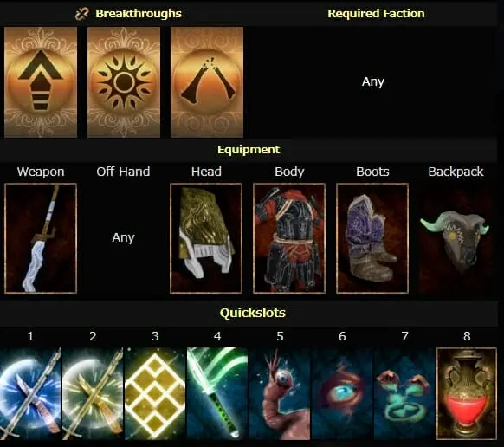
Task: Click quickslot 5 eyeball tentacle skill
Action: tap(280, 393)
